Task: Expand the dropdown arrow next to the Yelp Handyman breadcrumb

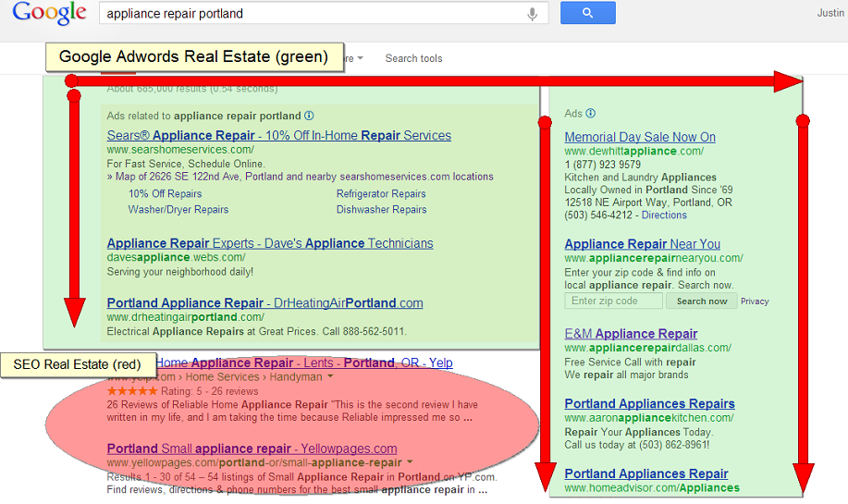Action: pos(330,376)
